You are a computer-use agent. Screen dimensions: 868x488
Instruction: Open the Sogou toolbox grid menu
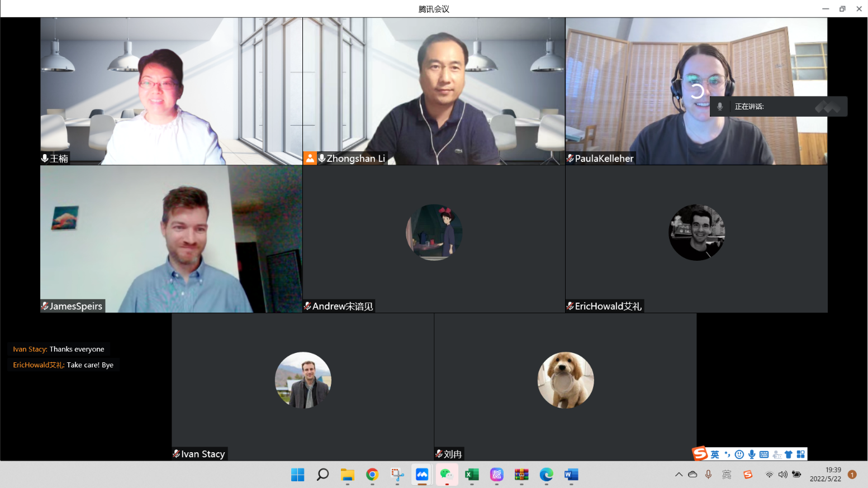coord(801,454)
